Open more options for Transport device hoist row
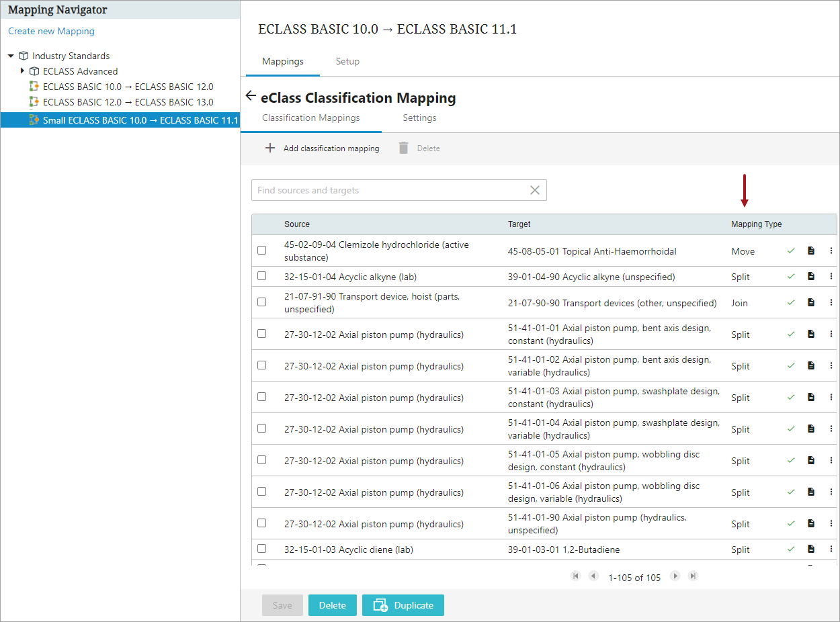This screenshot has height=622, width=840. tap(831, 302)
